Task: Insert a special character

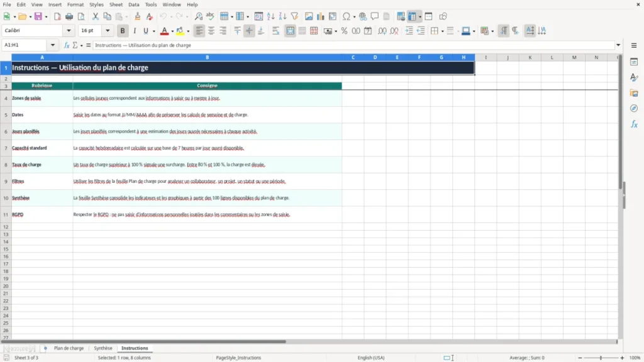Action: click(x=347, y=16)
